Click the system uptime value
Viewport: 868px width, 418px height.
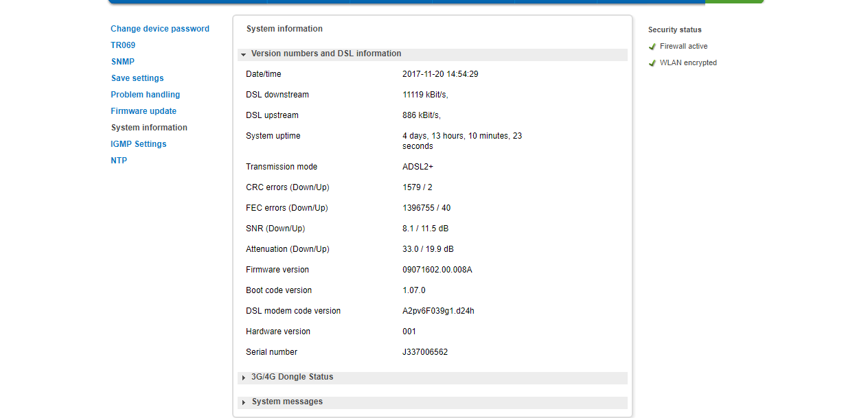[462, 141]
